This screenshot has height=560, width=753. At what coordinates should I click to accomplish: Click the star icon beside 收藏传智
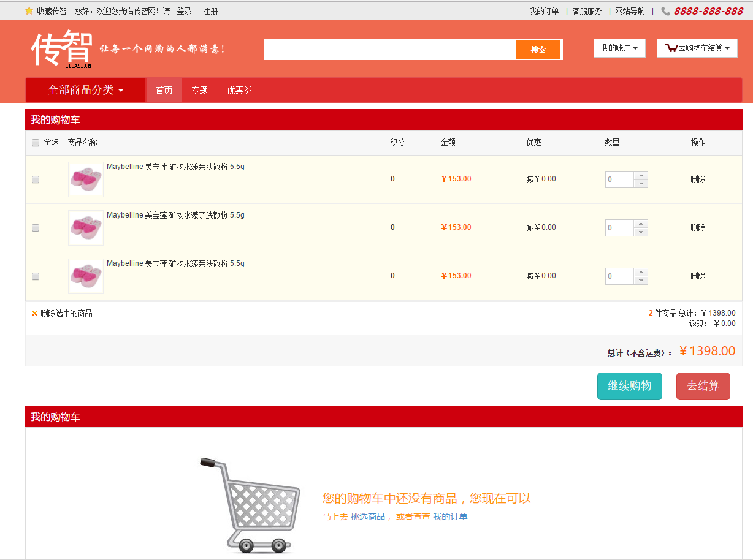[29, 11]
